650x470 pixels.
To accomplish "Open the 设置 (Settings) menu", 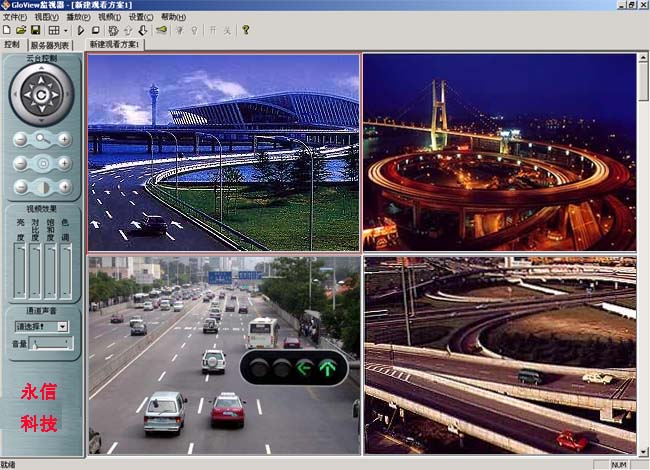I will tap(141, 17).
